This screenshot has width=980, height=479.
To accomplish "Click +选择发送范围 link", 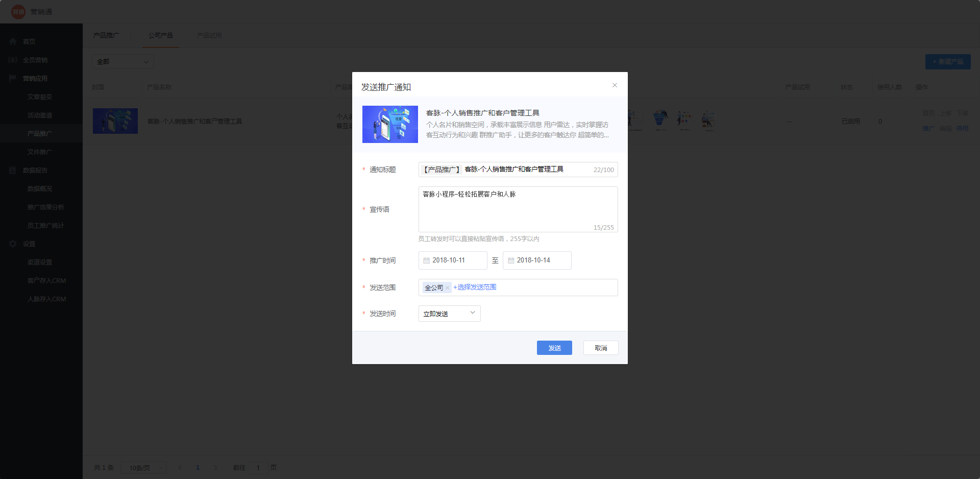I will pos(475,287).
